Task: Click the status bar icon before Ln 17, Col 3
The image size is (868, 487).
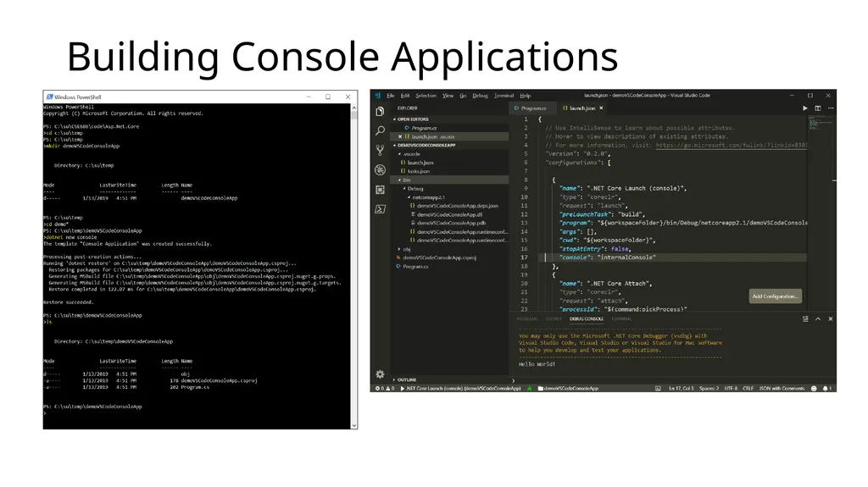Action: coord(658,389)
